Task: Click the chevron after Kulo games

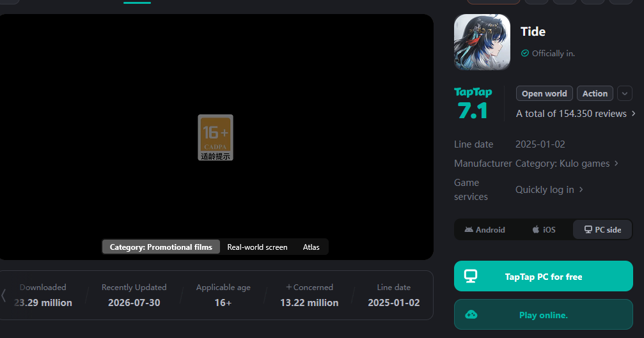Action: 617,164
